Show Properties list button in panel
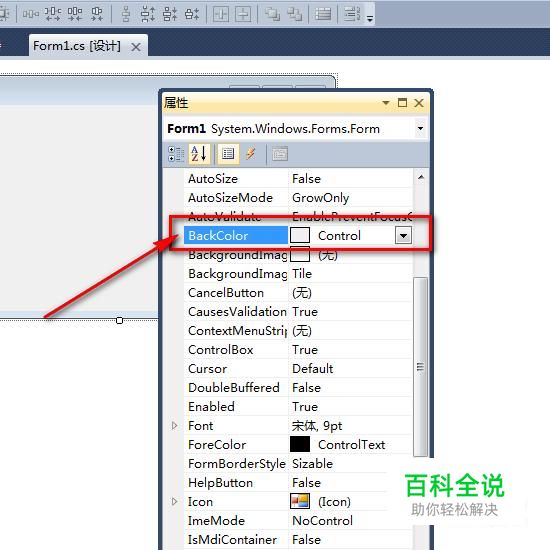The height and width of the screenshot is (550, 550). tap(228, 154)
